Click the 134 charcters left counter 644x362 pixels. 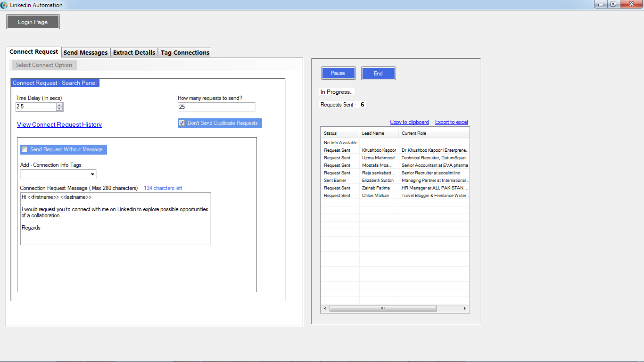(163, 188)
